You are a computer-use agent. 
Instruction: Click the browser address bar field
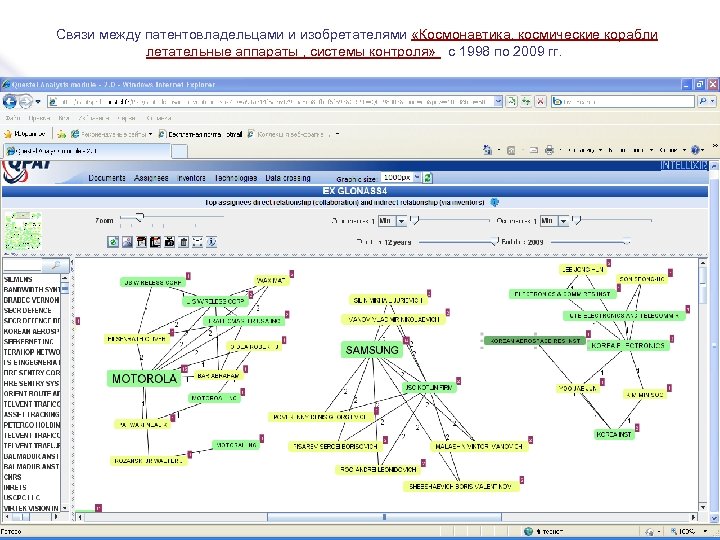click(x=270, y=101)
